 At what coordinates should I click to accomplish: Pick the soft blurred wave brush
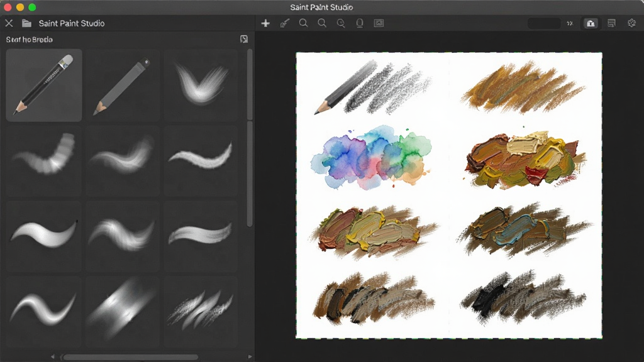123,161
